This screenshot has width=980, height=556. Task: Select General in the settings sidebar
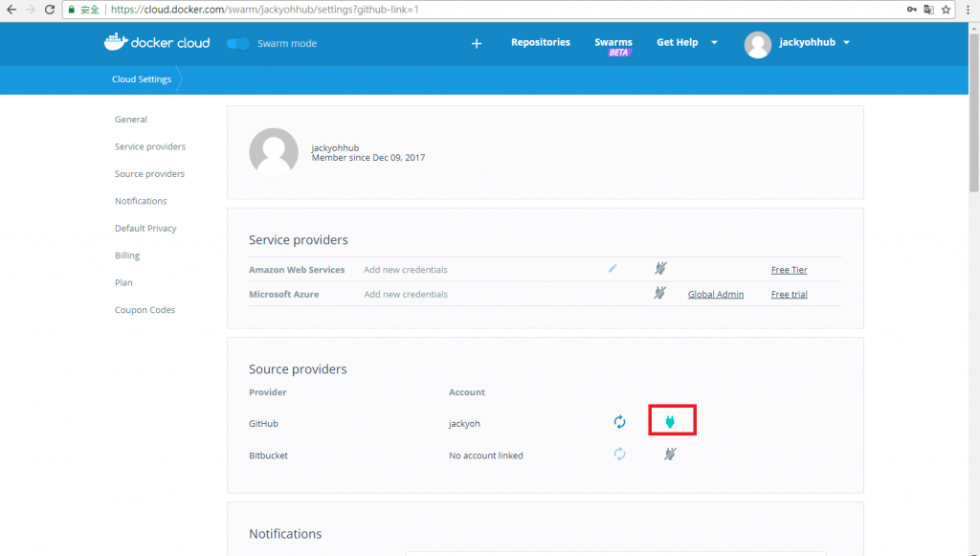click(x=130, y=120)
